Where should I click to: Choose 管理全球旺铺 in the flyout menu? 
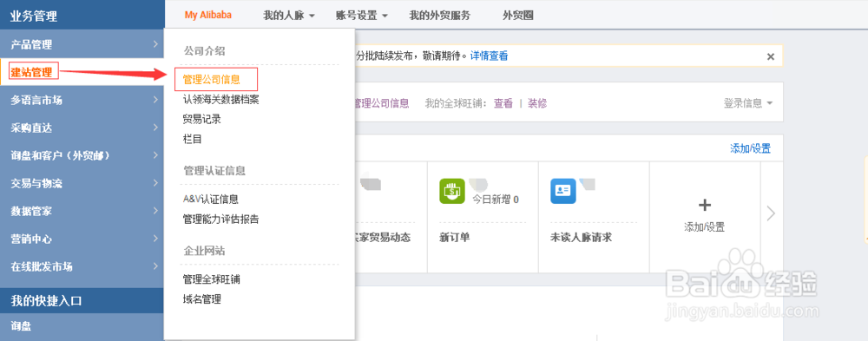click(212, 279)
